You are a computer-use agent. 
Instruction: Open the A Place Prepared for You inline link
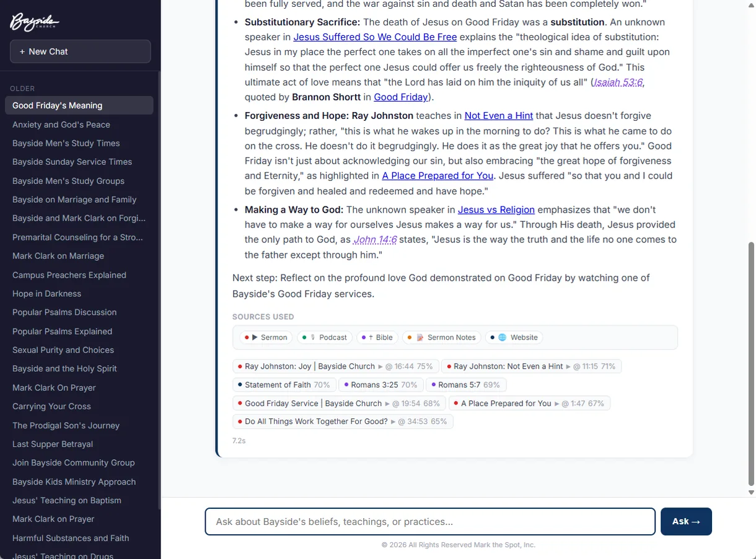point(437,175)
